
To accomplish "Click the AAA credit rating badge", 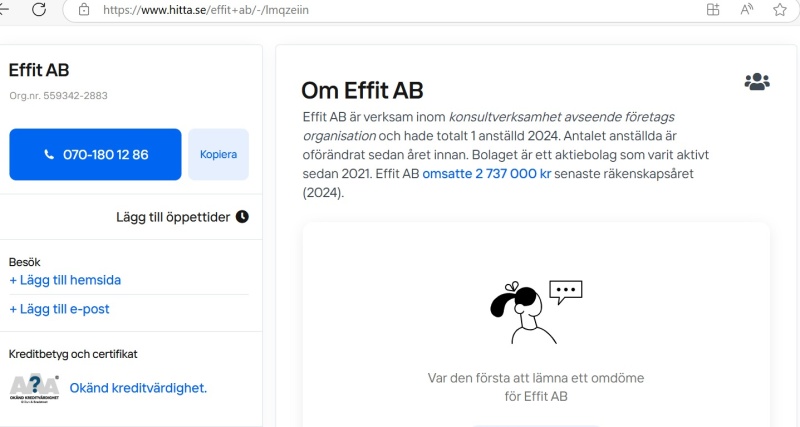I will [x=35, y=388].
